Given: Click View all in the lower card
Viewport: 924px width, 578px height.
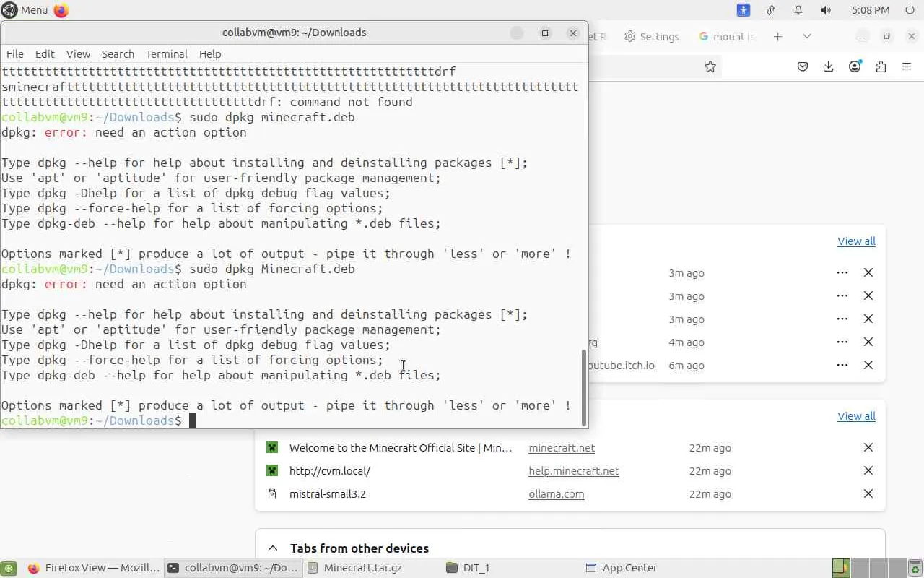Looking at the screenshot, I should pos(856,416).
